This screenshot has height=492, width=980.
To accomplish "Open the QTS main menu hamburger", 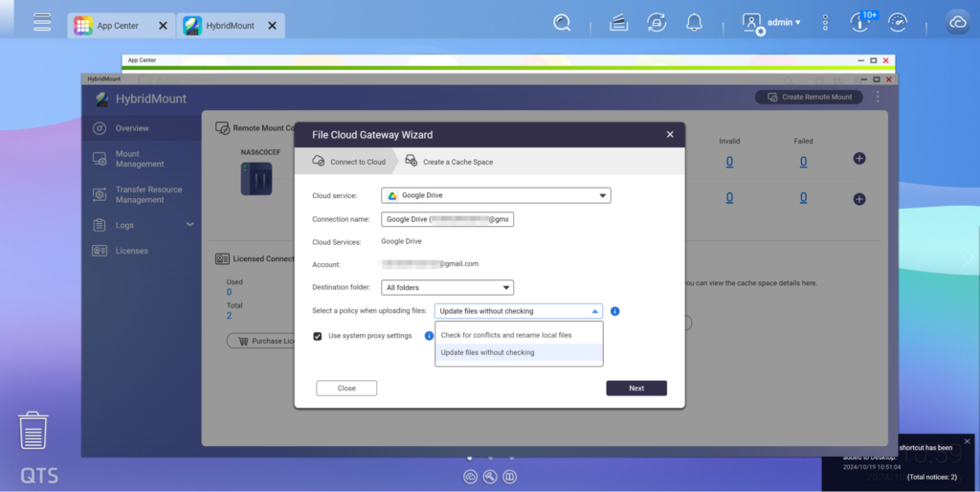I will [42, 22].
